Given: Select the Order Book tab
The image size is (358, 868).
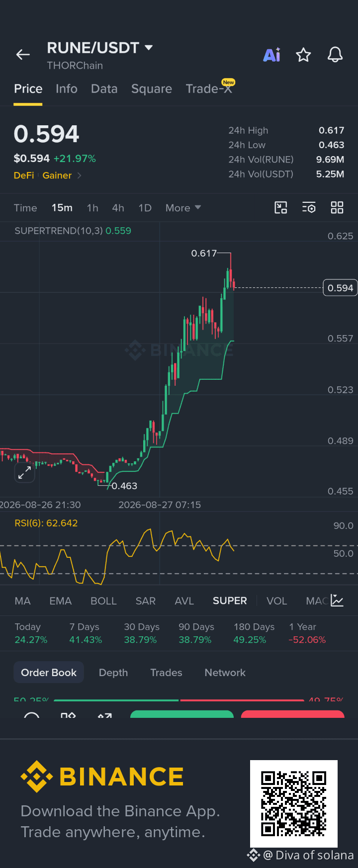Looking at the screenshot, I should [49, 673].
